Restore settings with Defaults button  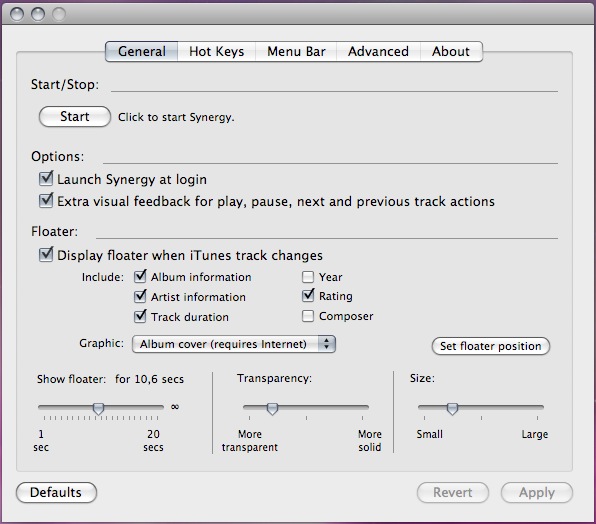point(56,492)
